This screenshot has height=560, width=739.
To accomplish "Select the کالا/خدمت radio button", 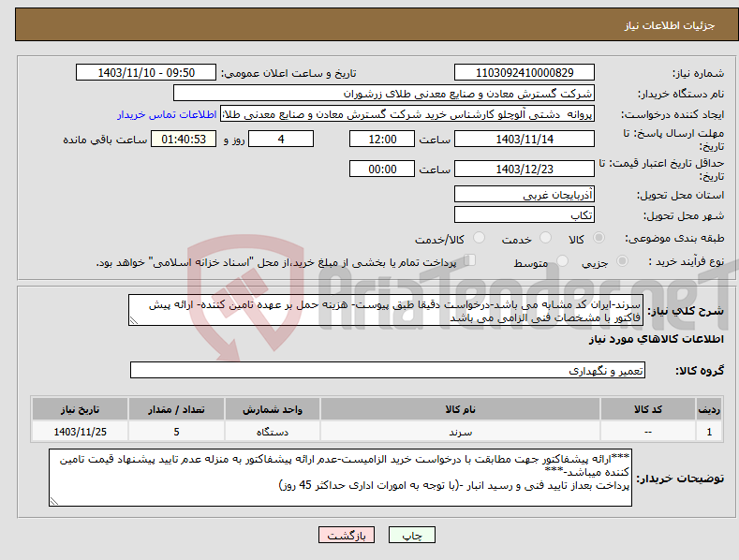I will pos(479,238).
